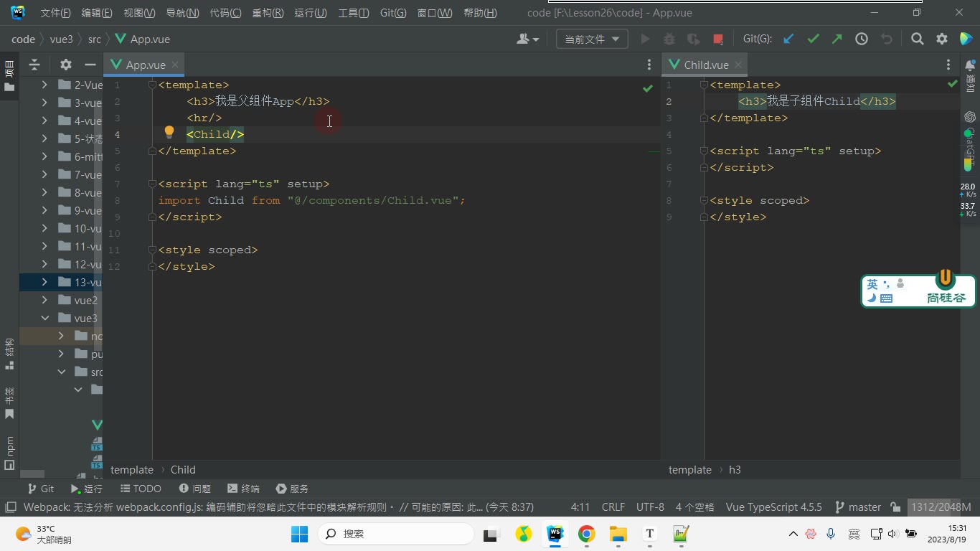Expand the vue2 folder in project tree

tap(45, 300)
